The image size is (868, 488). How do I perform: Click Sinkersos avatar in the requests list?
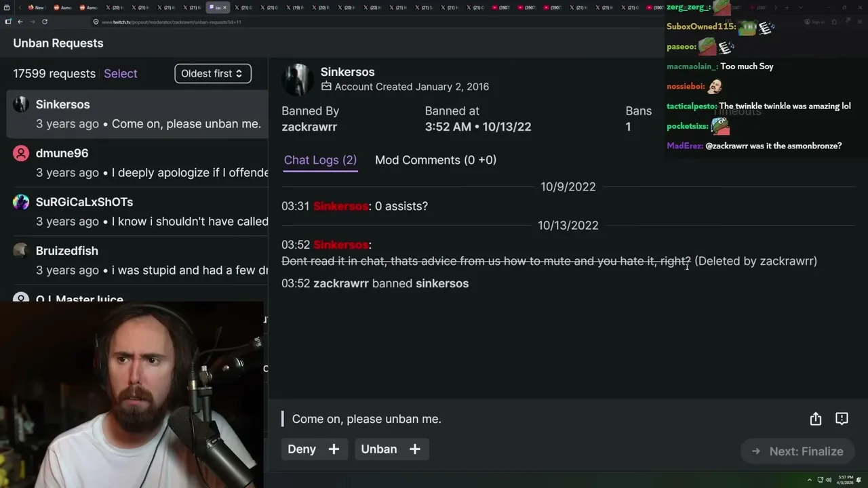pos(21,104)
